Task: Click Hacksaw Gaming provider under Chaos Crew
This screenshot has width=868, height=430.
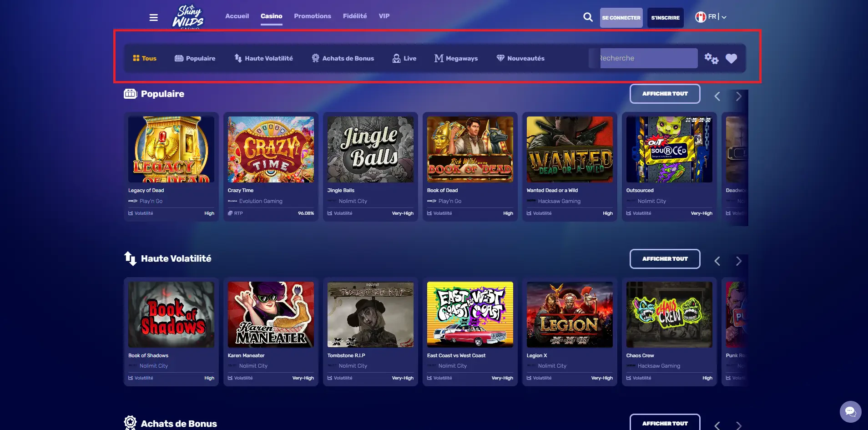Action: [x=659, y=366]
